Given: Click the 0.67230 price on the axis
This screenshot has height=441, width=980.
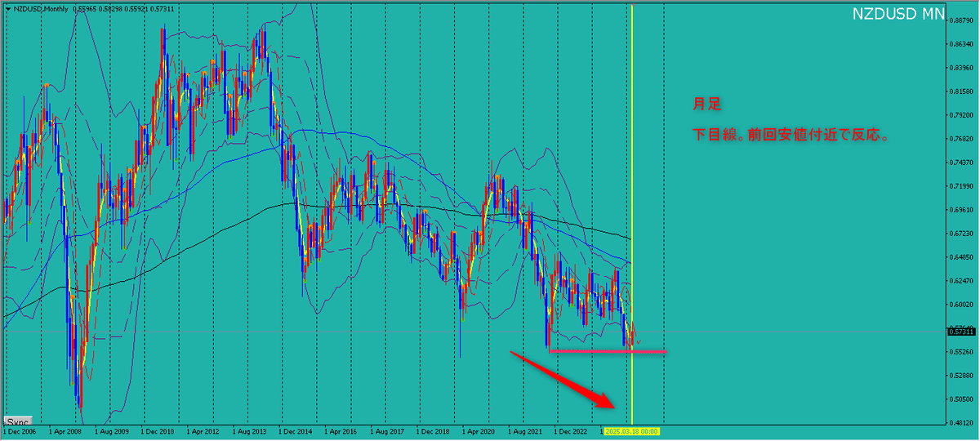Looking at the screenshot, I should point(962,234).
